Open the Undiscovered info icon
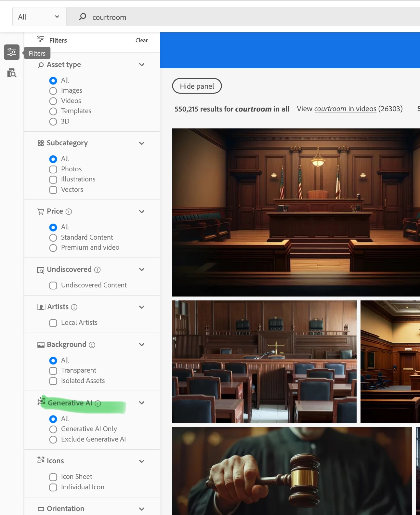This screenshot has height=515, width=420. tap(97, 270)
